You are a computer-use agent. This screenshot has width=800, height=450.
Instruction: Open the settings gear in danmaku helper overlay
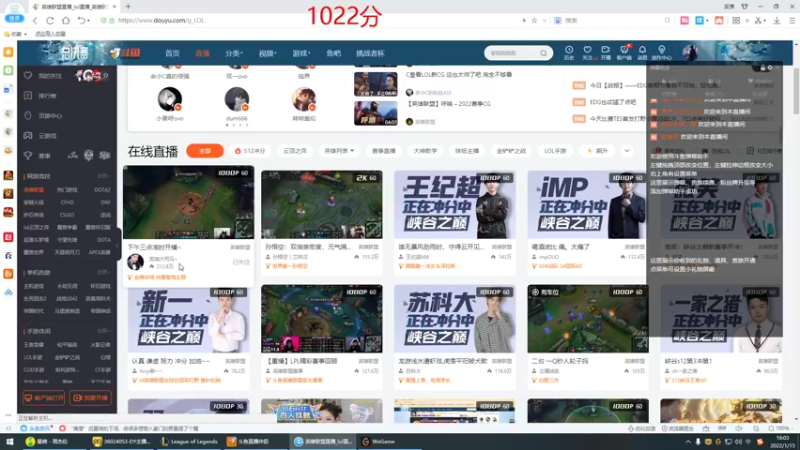tap(770, 68)
